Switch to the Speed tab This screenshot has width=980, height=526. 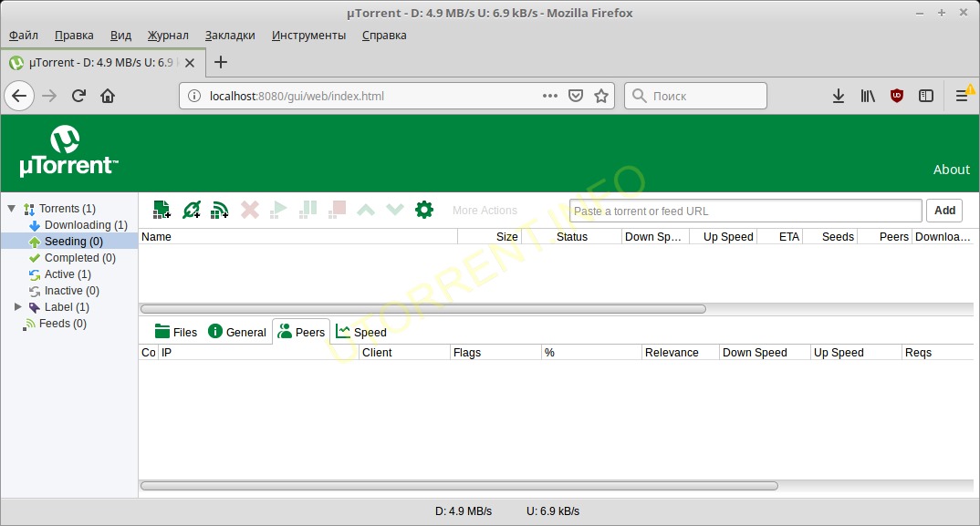pos(361,332)
